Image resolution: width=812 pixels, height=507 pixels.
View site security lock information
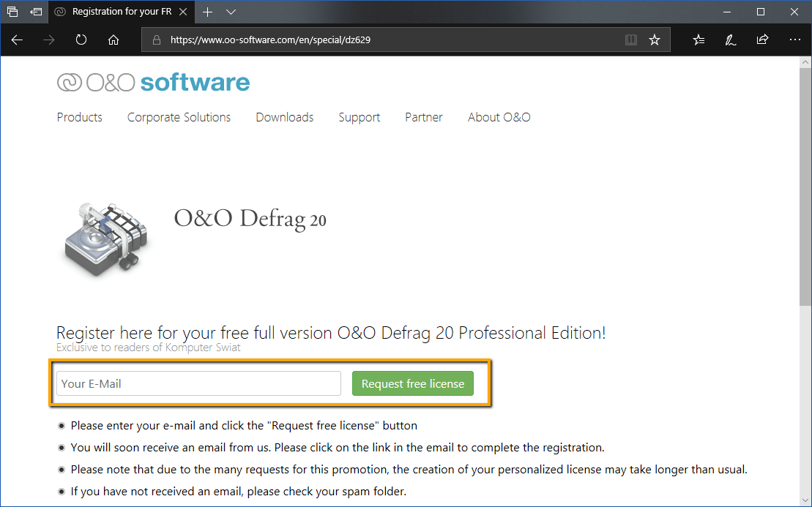(x=157, y=40)
